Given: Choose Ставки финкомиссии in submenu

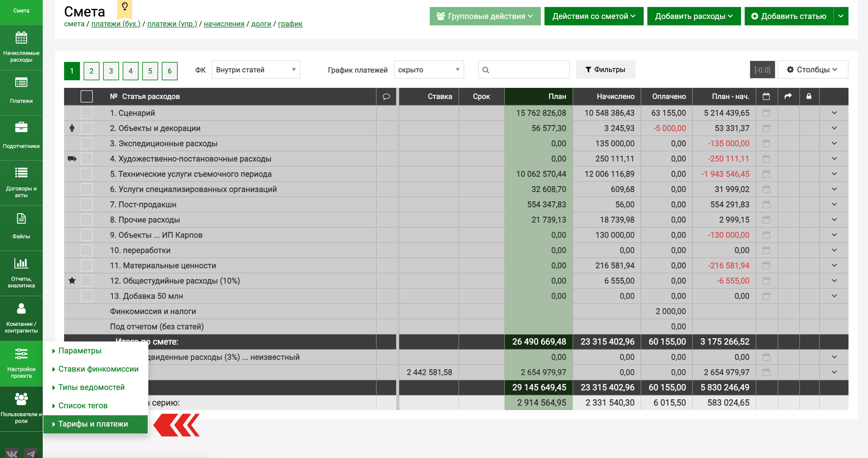Looking at the screenshot, I should point(98,369).
